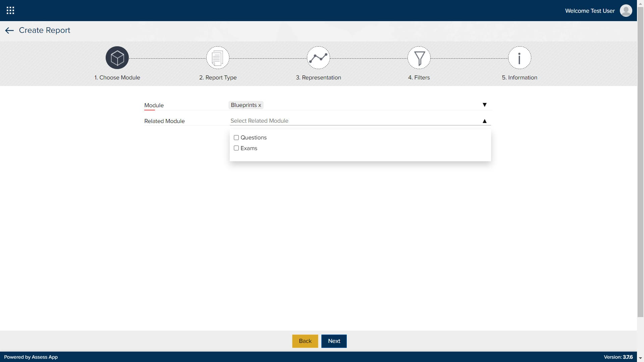Expand the Module dropdown arrow
Image resolution: width=644 pixels, height=362 pixels.
tap(484, 105)
